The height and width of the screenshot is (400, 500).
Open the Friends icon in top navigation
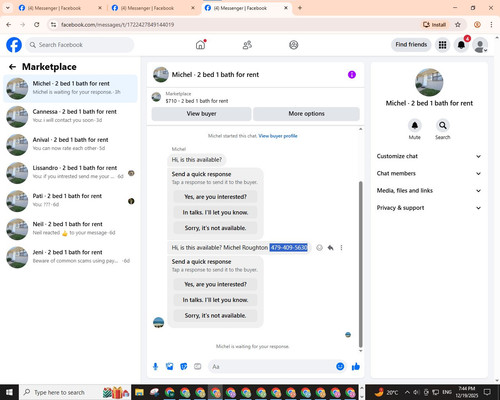click(247, 45)
